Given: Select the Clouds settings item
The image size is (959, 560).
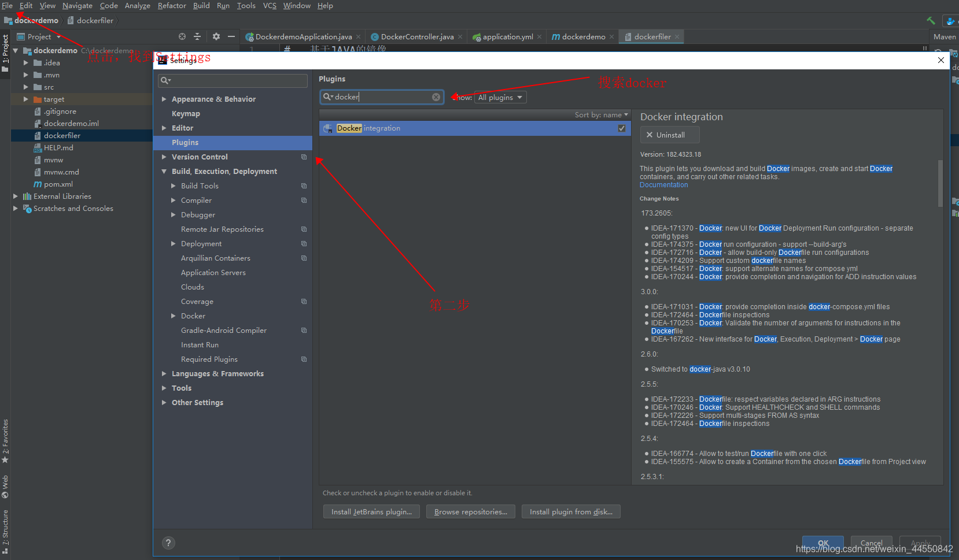Looking at the screenshot, I should tap(192, 287).
